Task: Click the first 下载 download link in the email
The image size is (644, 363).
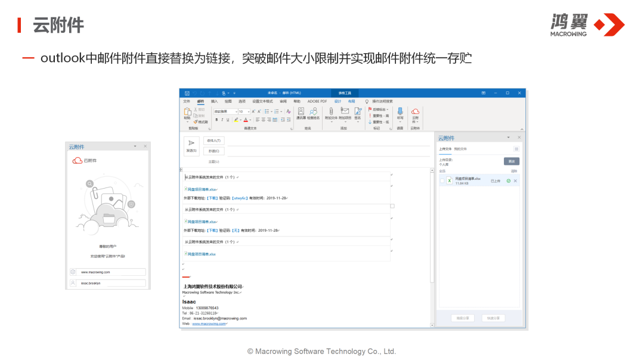Action: click(212, 198)
